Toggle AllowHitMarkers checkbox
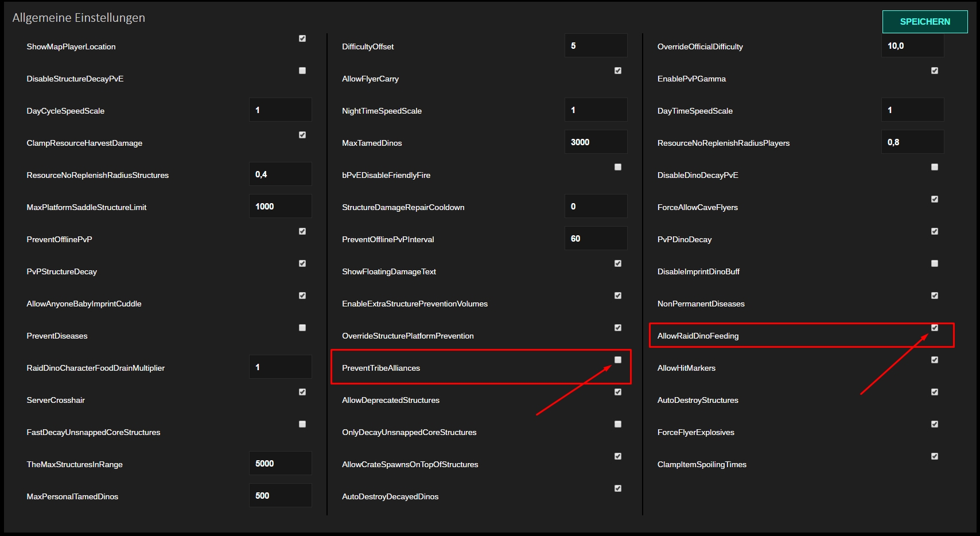Viewport: 980px width, 536px height. pyautogui.click(x=935, y=360)
